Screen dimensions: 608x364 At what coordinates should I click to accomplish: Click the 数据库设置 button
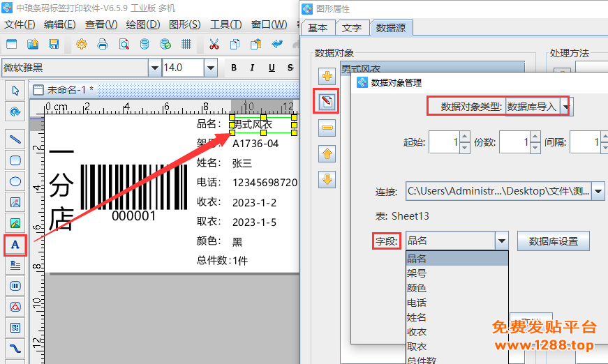554,241
